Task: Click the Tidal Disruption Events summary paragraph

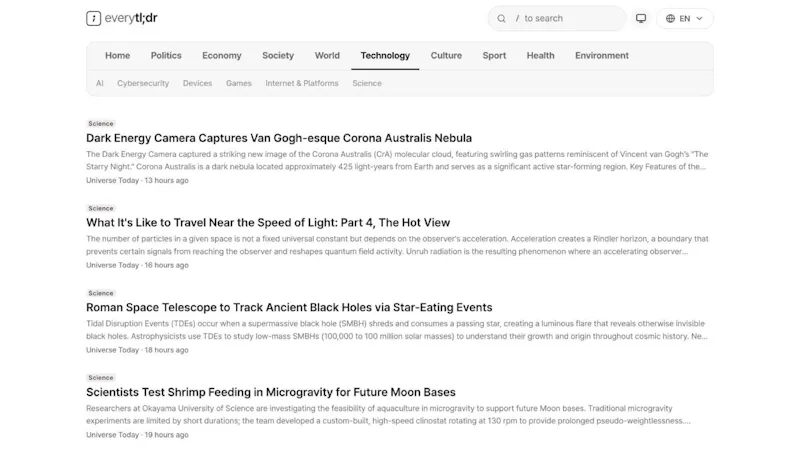Action: pyautogui.click(x=397, y=330)
